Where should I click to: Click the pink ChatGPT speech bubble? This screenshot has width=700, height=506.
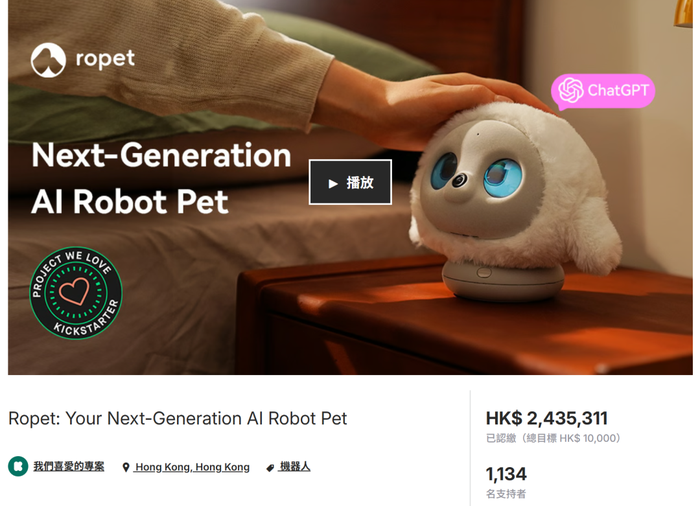(x=603, y=92)
